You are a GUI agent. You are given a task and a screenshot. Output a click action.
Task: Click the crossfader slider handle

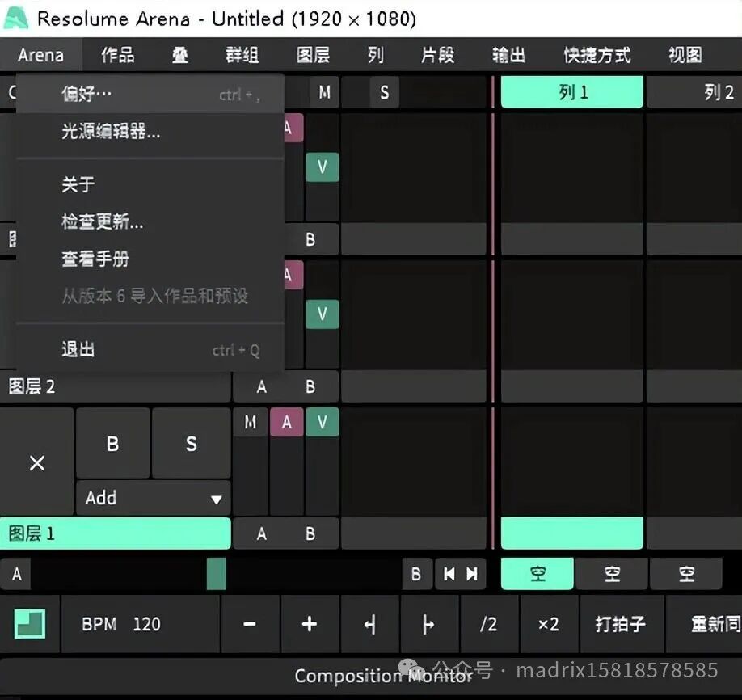(x=215, y=574)
